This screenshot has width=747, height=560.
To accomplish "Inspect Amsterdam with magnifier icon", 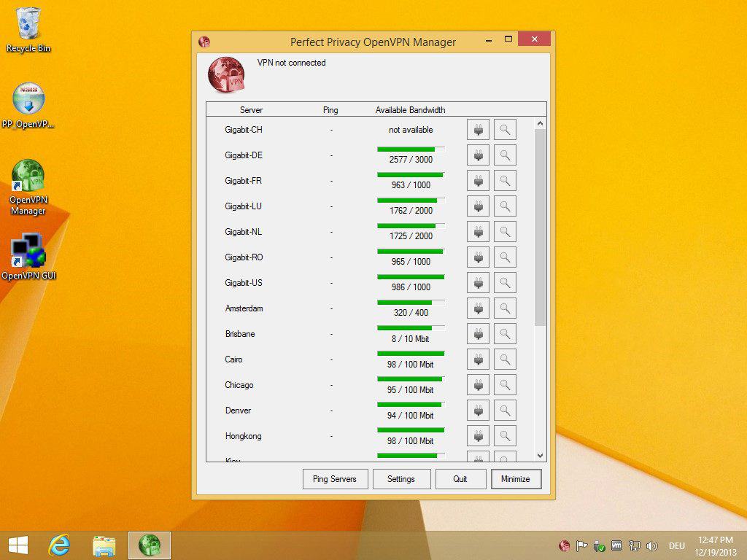I will (x=505, y=308).
